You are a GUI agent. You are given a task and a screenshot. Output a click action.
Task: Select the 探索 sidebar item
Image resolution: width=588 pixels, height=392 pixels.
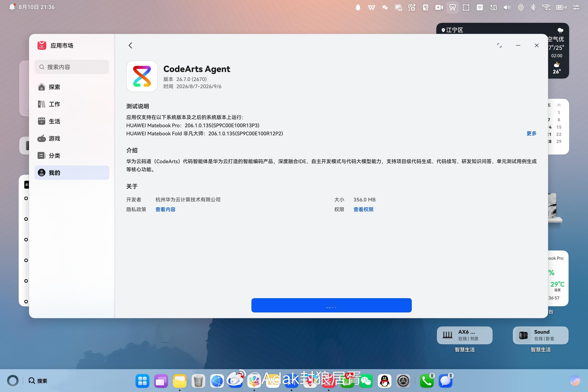tap(72, 87)
